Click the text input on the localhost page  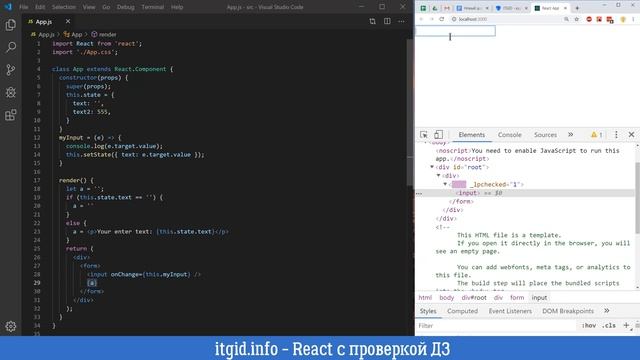tap(456, 31)
